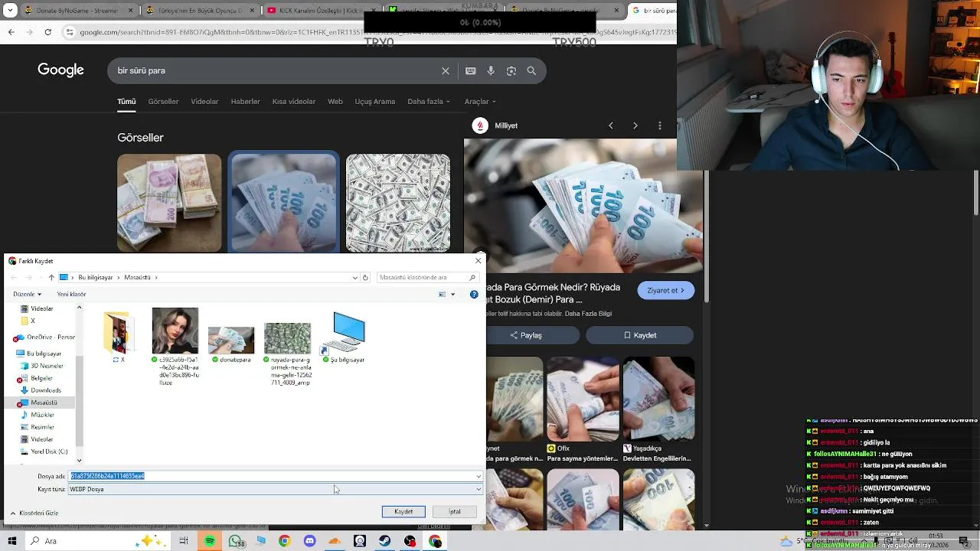Expand the Dosya adı history dropdown arrow

pyautogui.click(x=479, y=476)
